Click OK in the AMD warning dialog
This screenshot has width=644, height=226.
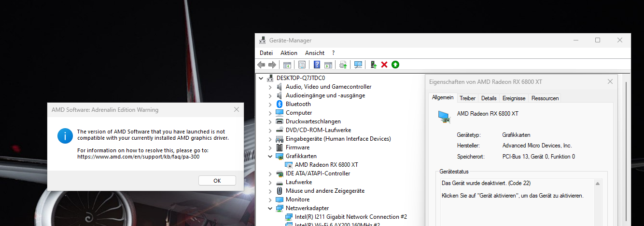[x=217, y=181]
